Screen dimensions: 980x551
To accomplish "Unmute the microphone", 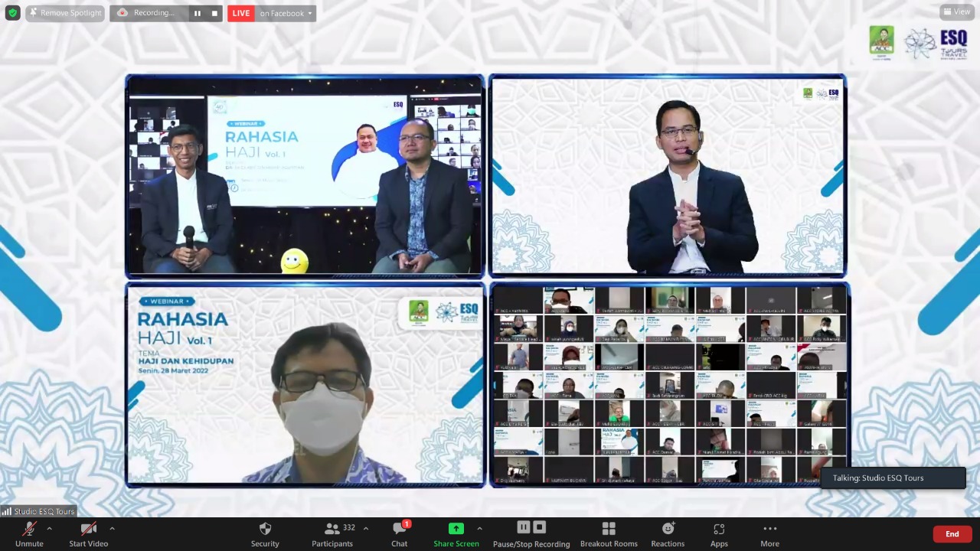I will (x=29, y=533).
